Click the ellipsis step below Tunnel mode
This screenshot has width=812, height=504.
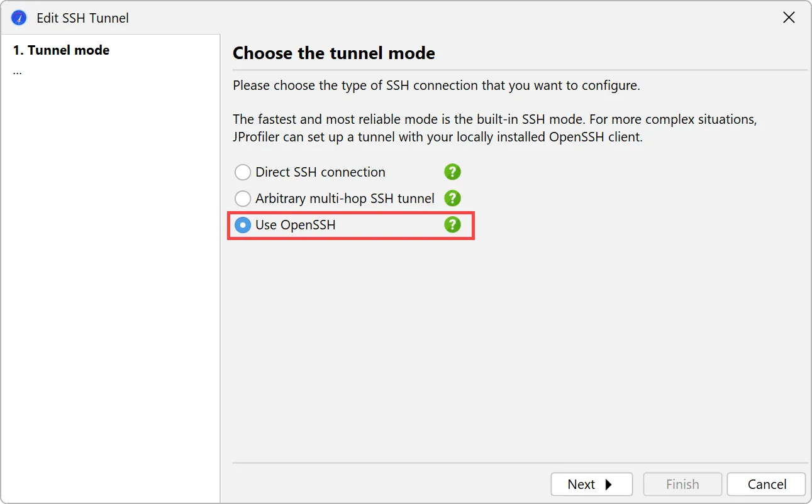(x=17, y=70)
